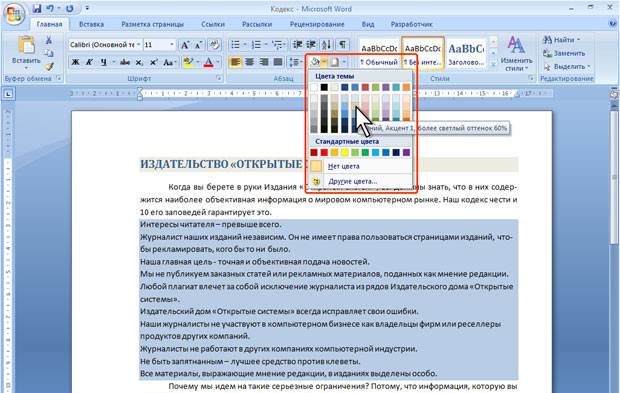Apply strikethrough formatting

click(125, 62)
